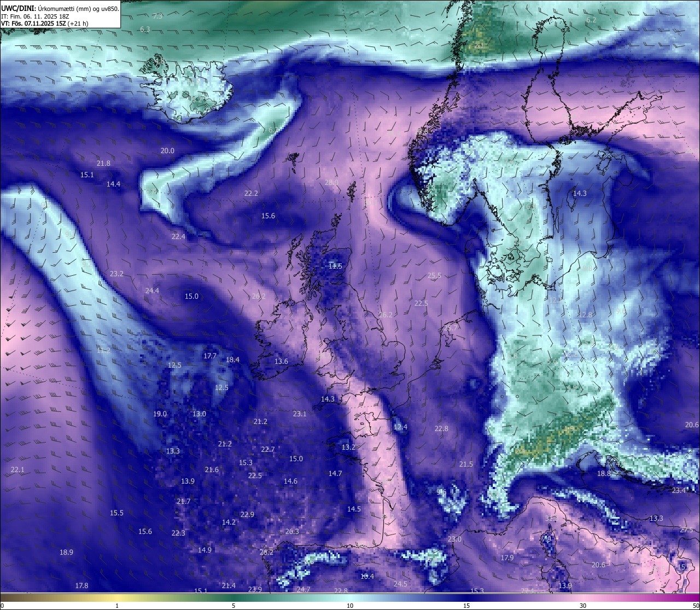
Task: Click the 11.5 value over Scotland
Action: (335, 266)
